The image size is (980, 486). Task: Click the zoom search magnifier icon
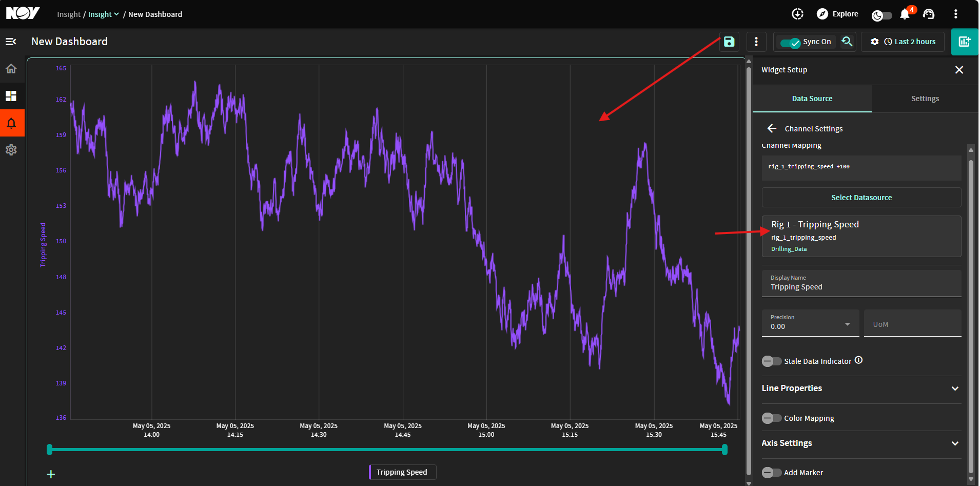click(847, 42)
